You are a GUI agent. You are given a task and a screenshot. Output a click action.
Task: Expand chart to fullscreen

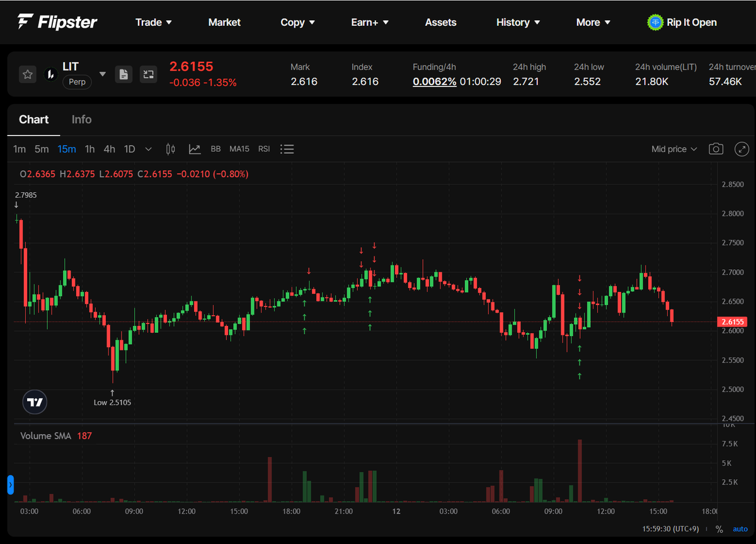click(x=742, y=149)
